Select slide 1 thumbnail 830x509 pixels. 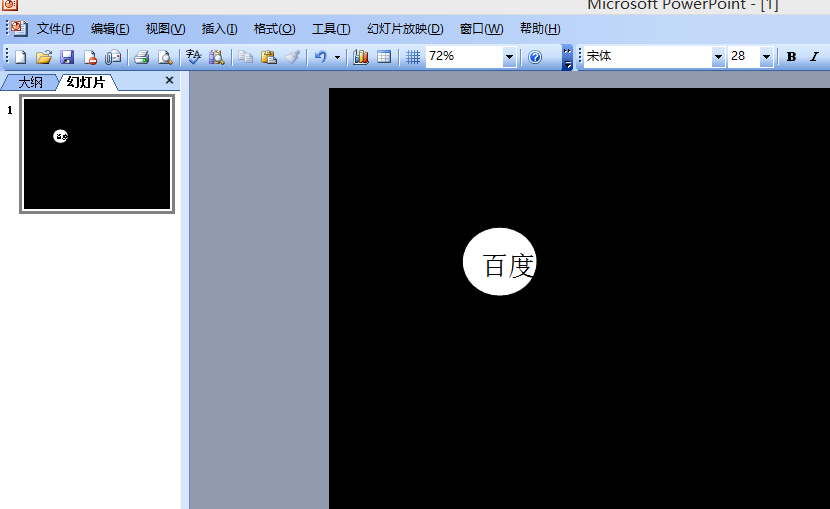pos(97,154)
